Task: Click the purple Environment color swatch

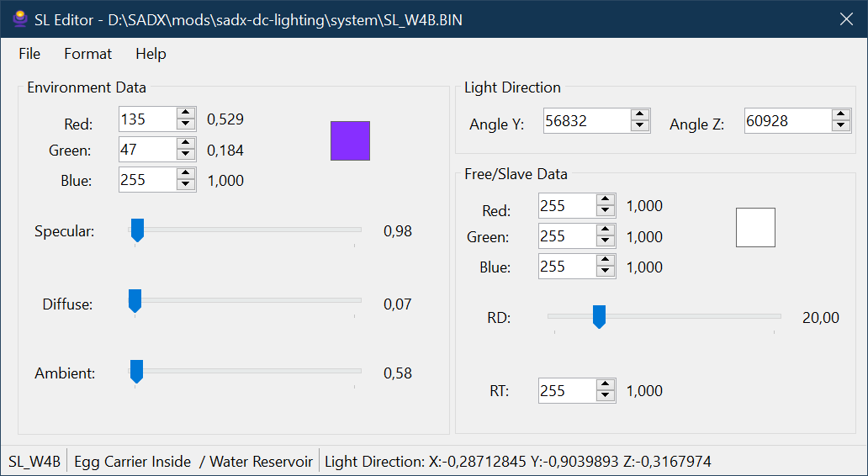Action: 350,140
